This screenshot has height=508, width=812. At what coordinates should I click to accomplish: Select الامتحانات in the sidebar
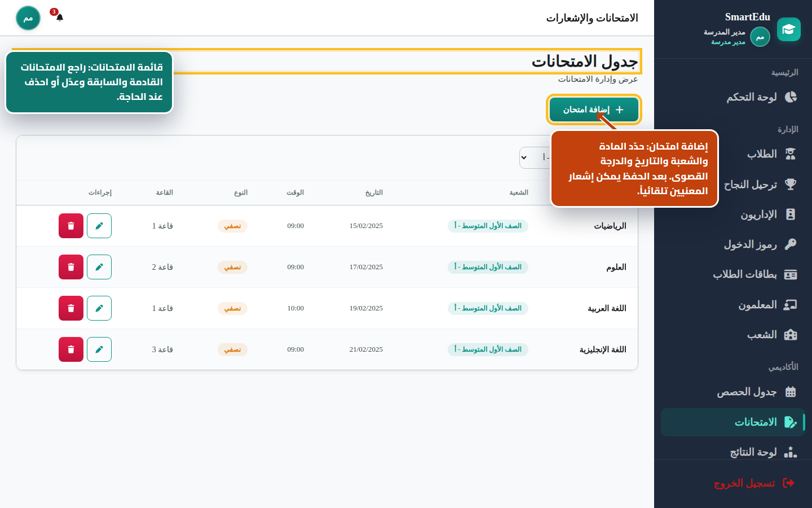[x=733, y=422]
